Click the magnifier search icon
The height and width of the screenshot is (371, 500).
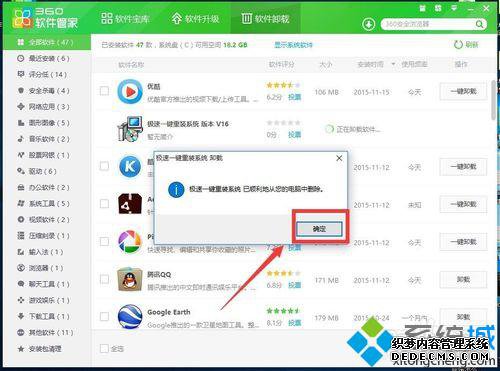479,24
